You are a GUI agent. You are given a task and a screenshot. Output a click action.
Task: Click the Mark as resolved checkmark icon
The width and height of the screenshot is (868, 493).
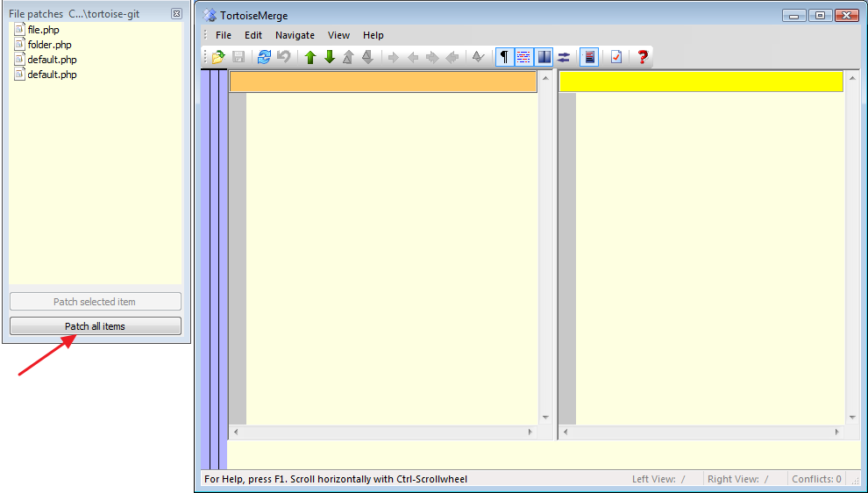click(479, 57)
